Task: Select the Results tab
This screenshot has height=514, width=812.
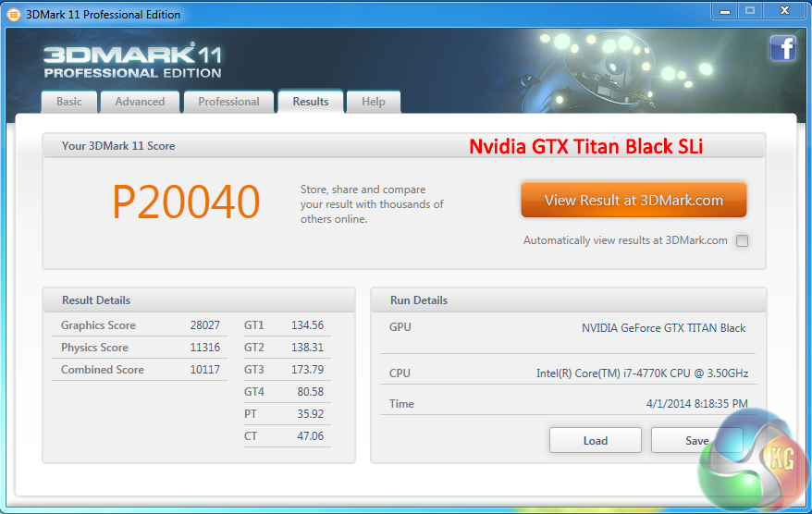Action: pos(311,102)
